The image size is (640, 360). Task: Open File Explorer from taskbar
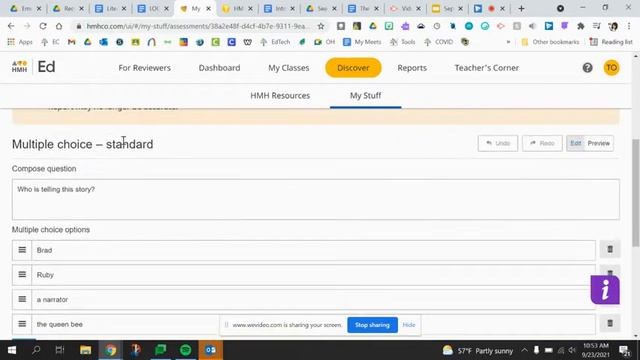pos(85,350)
